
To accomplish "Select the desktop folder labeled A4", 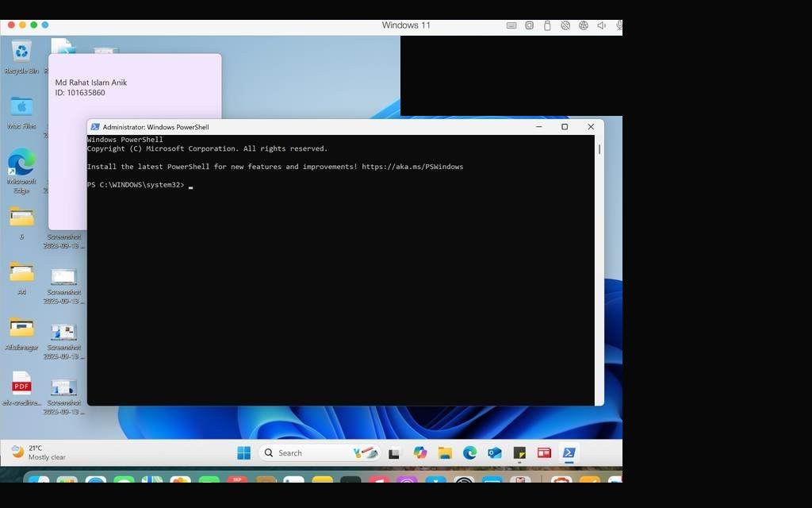I will point(21,278).
